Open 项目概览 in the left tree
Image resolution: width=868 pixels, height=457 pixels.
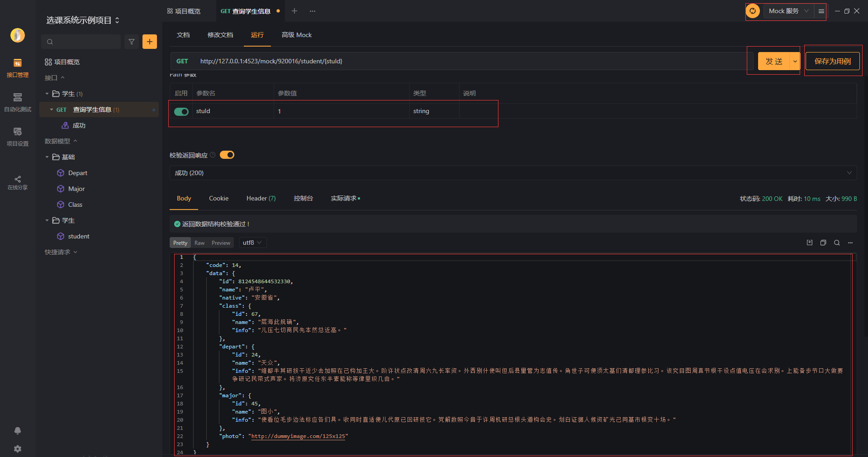pos(62,62)
